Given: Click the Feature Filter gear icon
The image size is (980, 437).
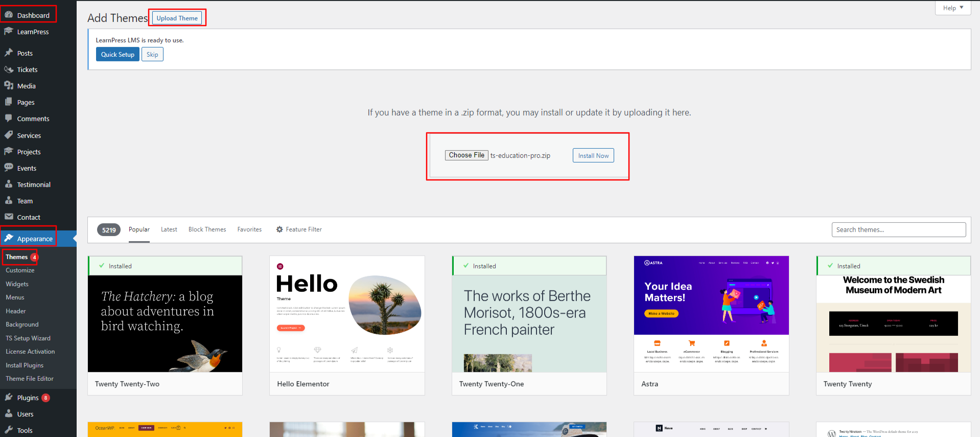Looking at the screenshot, I should 279,229.
